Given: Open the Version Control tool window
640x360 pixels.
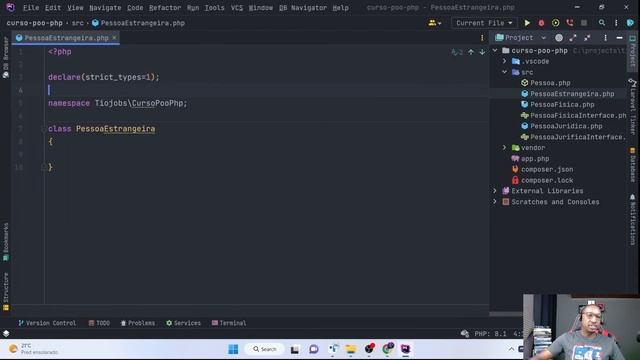Looking at the screenshot, I should point(47,323).
